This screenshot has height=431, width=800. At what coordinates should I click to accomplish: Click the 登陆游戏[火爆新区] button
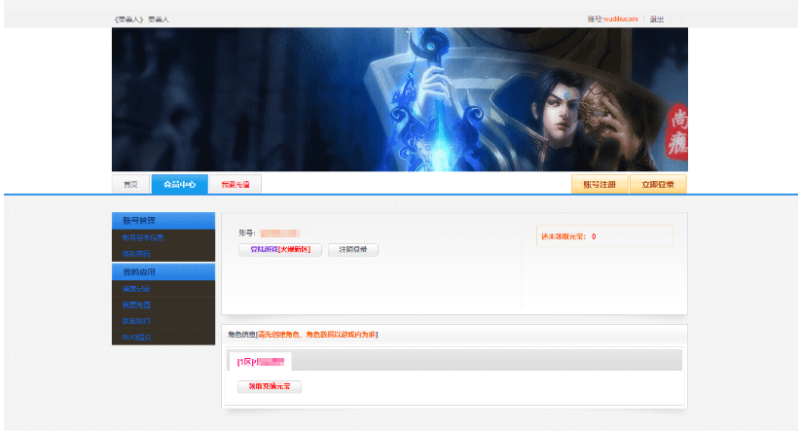(280, 249)
